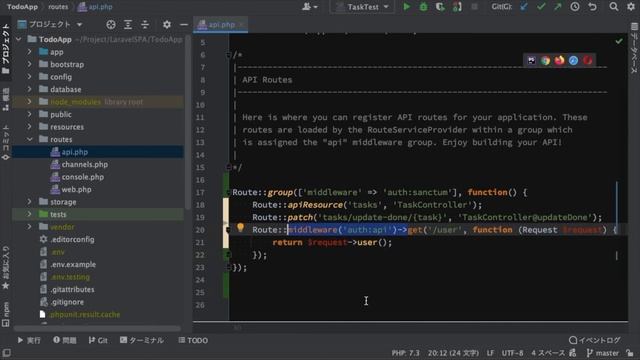640x360 pixels.
Task: Expand the bootstrap folder
Action: pos(29,64)
